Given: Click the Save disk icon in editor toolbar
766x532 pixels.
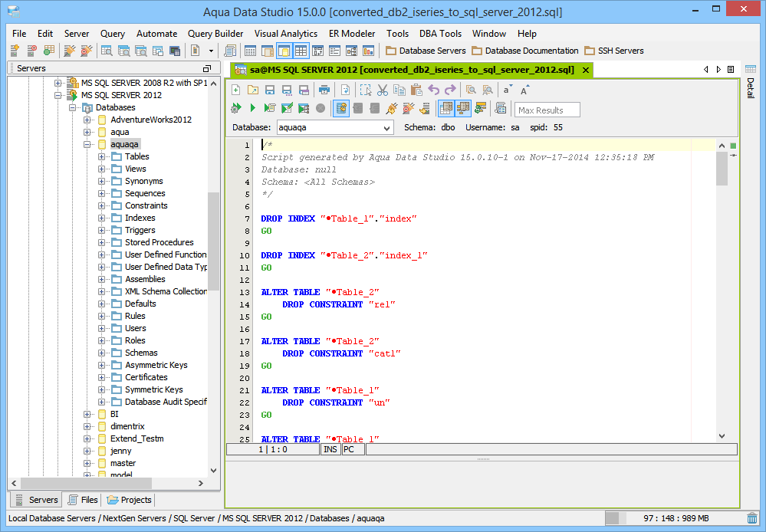Looking at the screenshot, I should (270, 90).
